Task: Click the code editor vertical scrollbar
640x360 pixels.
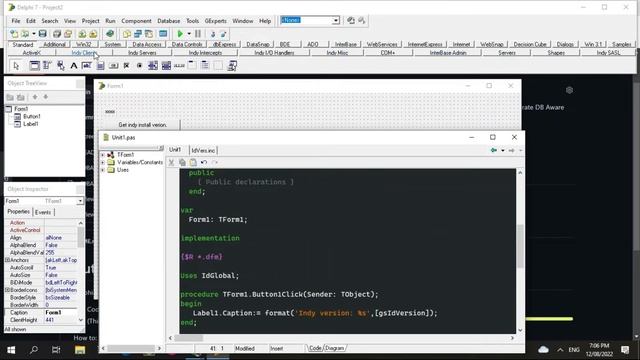Action: click(x=520, y=252)
